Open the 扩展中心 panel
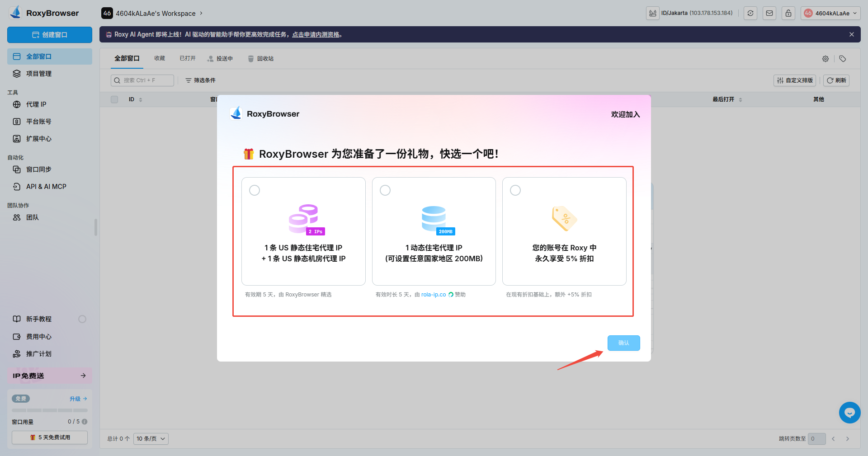This screenshot has height=456, width=868. coord(38,138)
